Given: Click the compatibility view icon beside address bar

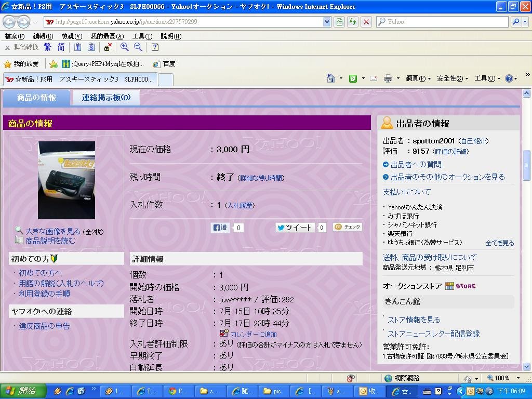Looking at the screenshot, I should [339, 22].
